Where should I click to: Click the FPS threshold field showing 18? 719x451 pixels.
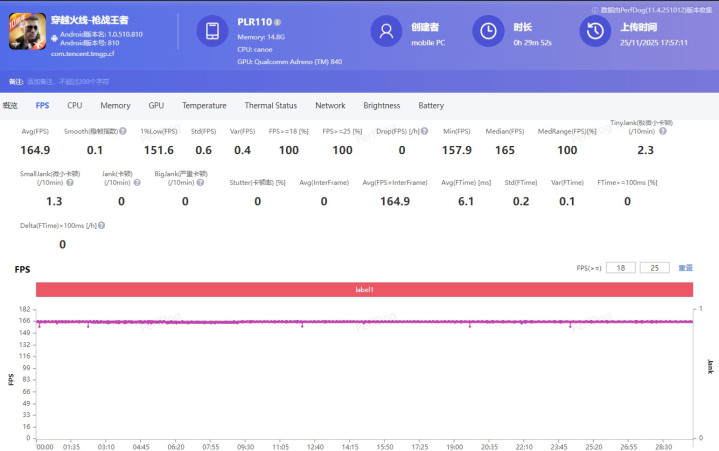(x=620, y=268)
